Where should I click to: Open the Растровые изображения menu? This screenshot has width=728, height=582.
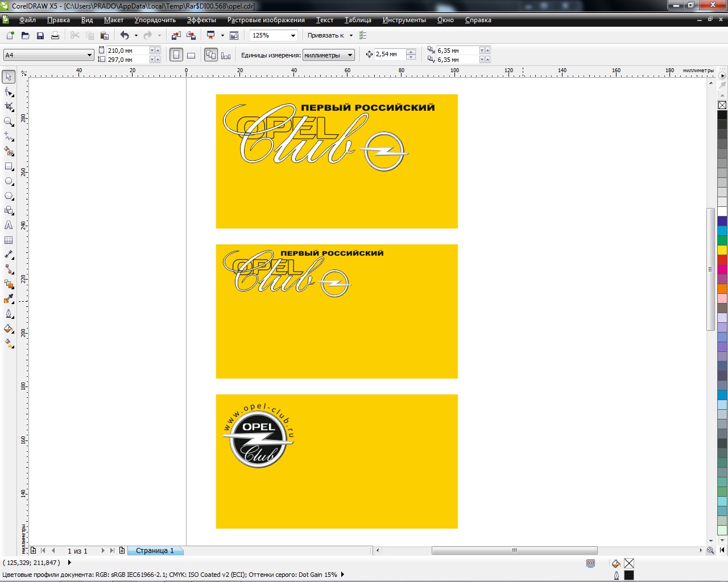266,20
